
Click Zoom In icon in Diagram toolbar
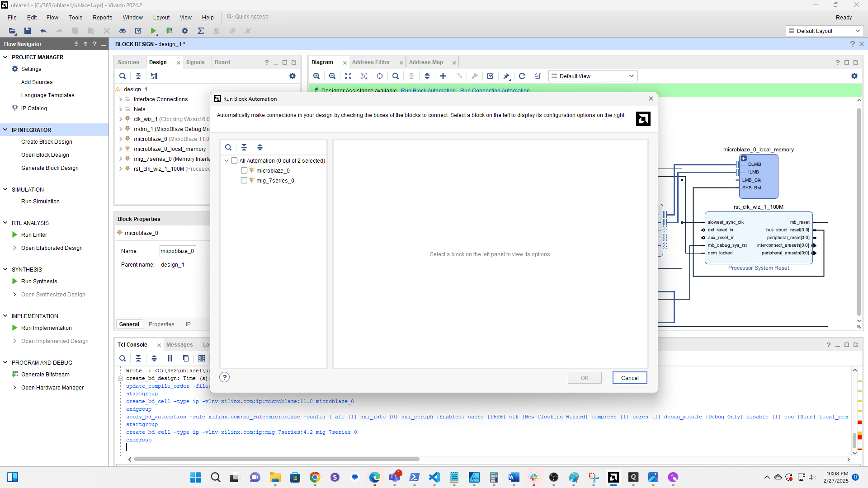point(316,76)
